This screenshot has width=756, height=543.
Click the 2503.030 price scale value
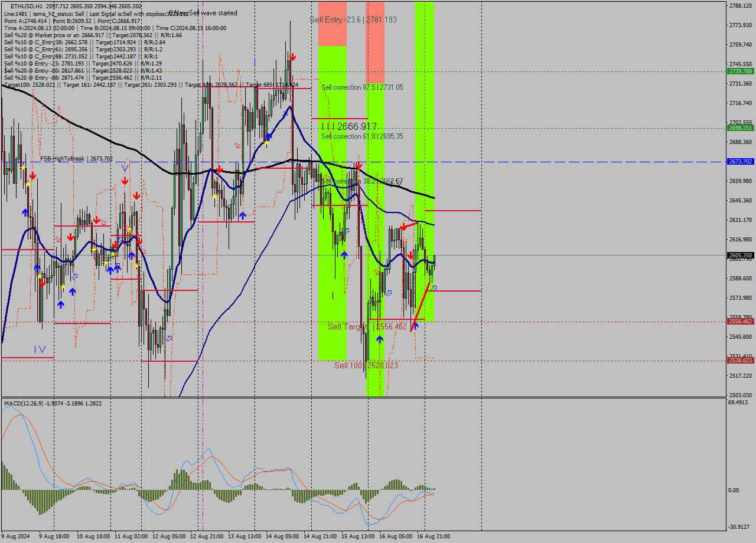[741, 395]
